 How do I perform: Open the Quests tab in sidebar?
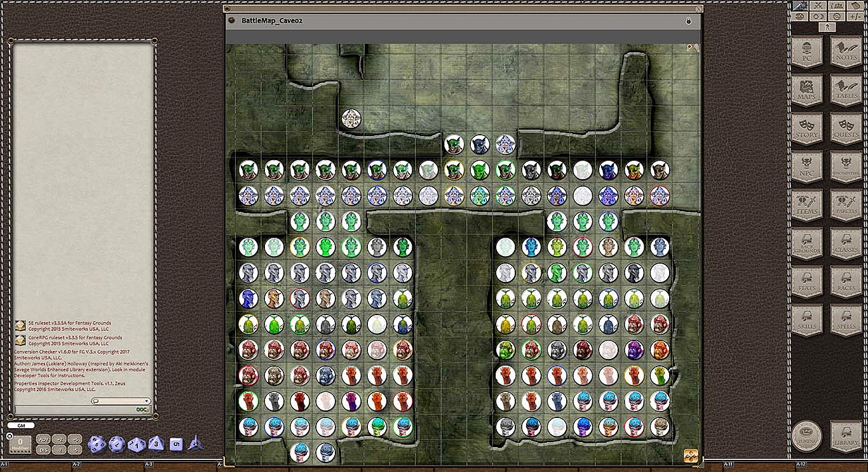[x=846, y=129]
